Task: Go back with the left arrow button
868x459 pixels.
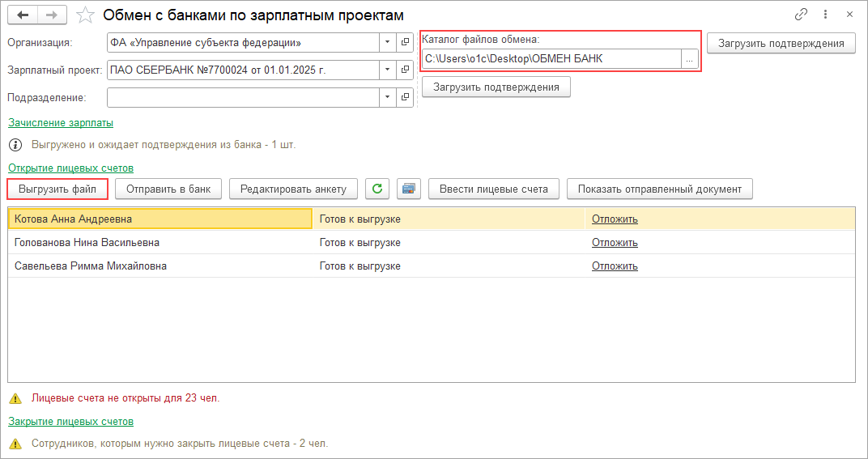Action: pos(23,15)
